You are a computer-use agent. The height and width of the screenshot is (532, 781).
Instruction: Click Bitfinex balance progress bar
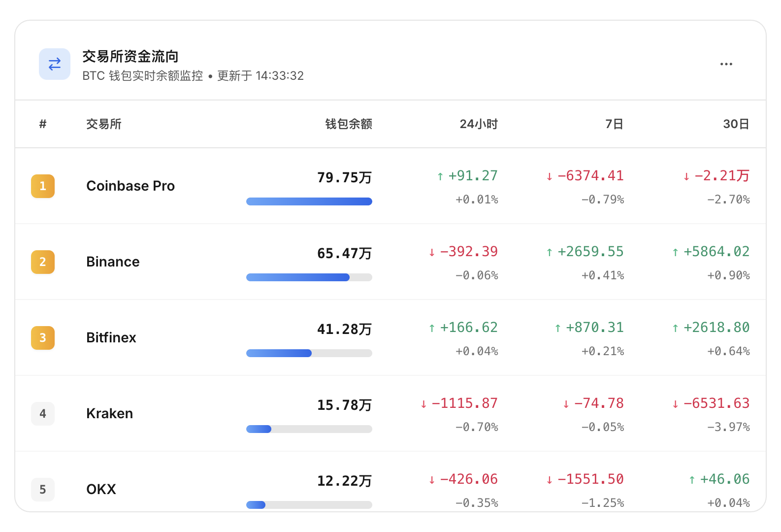tap(309, 353)
